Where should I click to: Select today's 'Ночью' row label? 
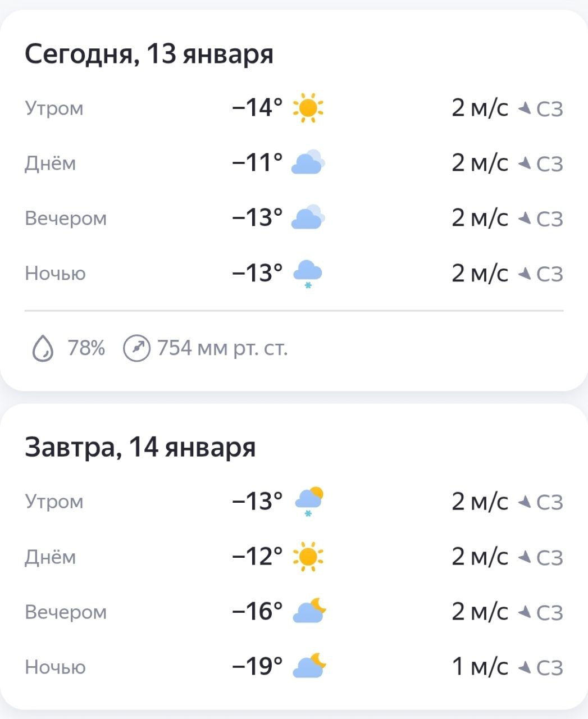[55, 274]
